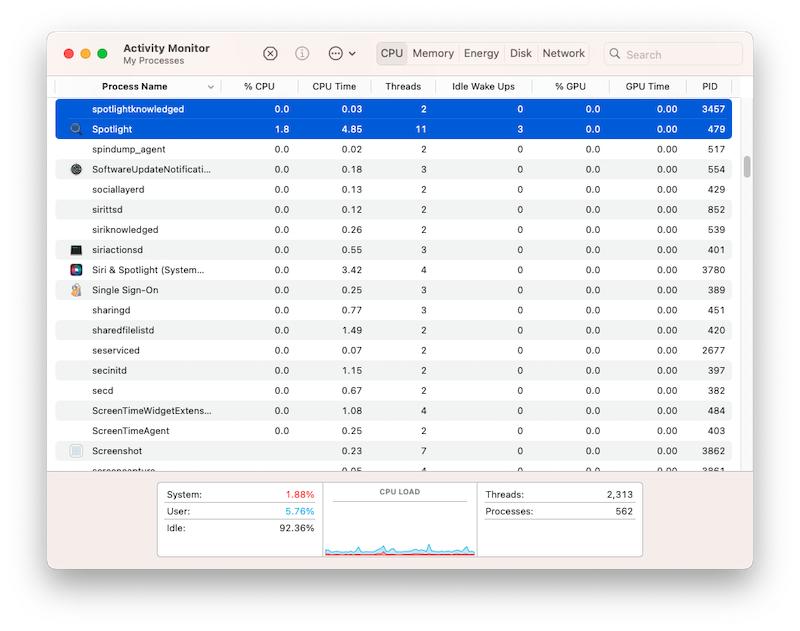Click the Spotlight magnifier process icon
This screenshot has width=800, height=631.
tap(76, 129)
